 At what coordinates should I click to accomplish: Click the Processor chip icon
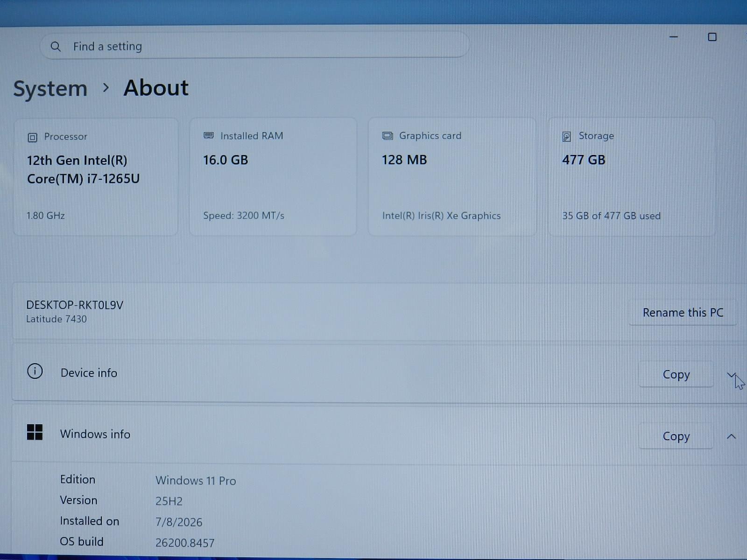coord(32,137)
